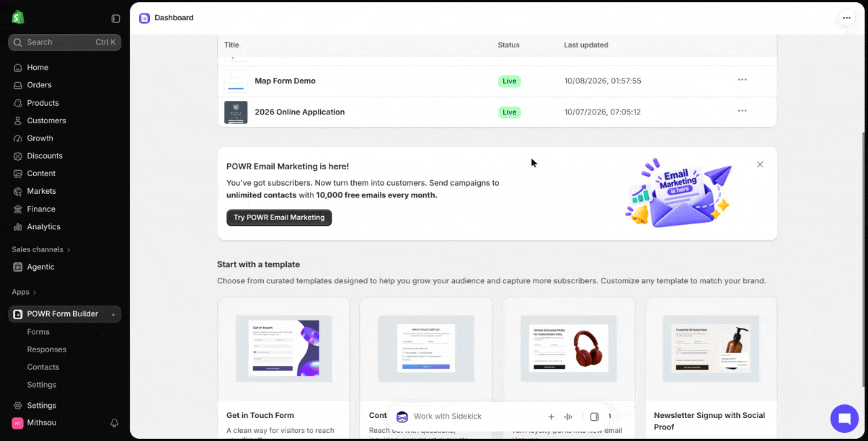Open the 2026 Online Application form title
The image size is (868, 441).
[x=300, y=112]
